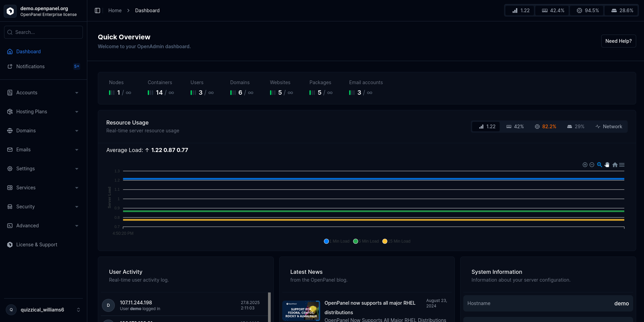Open the quizzical_williams6 user switcher

click(x=43, y=310)
